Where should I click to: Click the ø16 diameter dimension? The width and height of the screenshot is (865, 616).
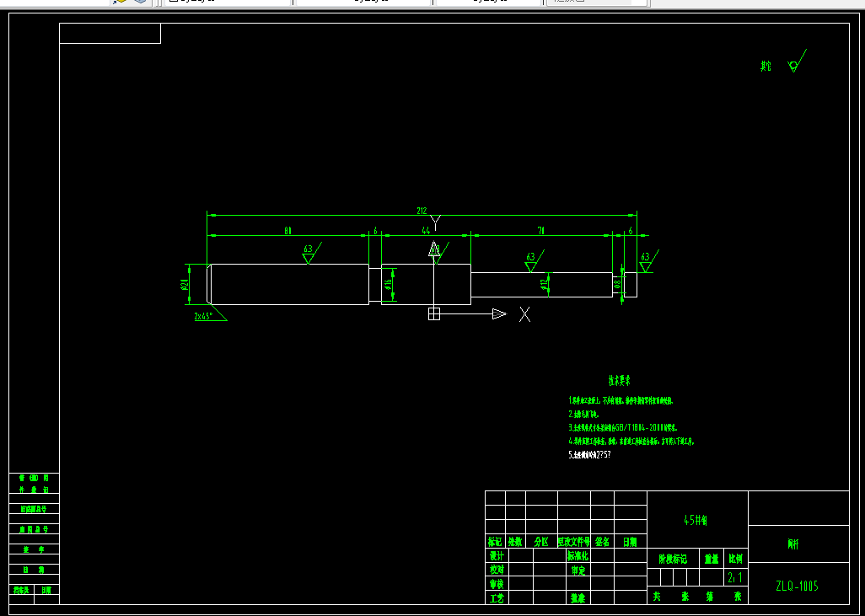point(389,285)
